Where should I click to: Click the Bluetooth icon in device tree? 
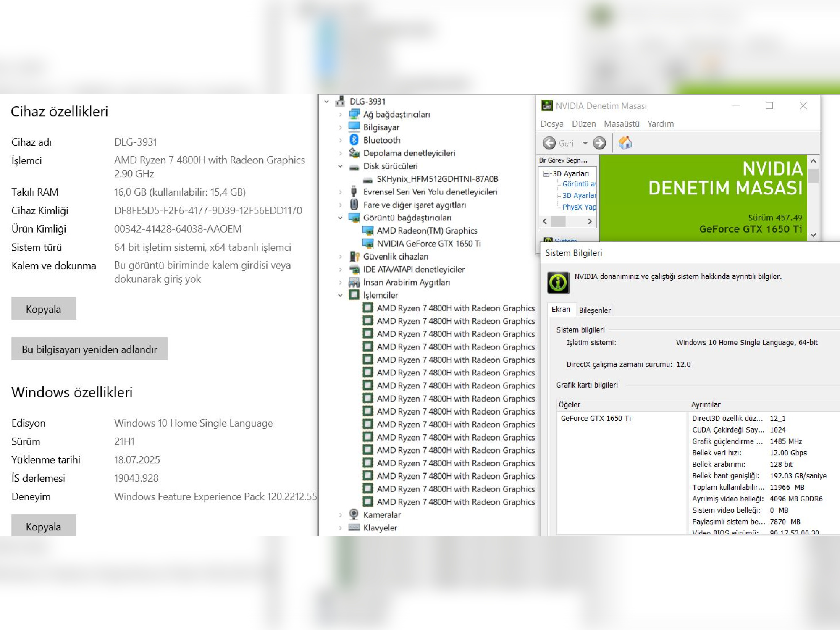coord(354,140)
